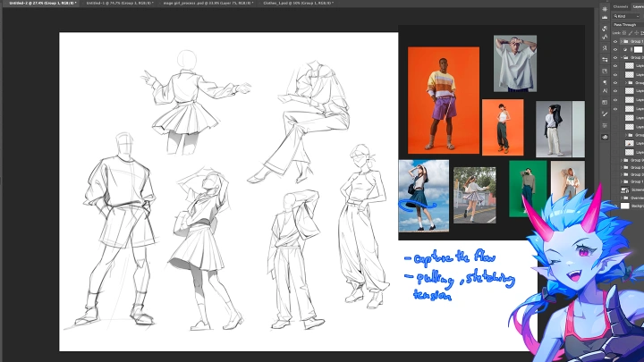Switch to Untitled-1 document tab
This screenshot has width=644, height=362.
pyautogui.click(x=120, y=3)
